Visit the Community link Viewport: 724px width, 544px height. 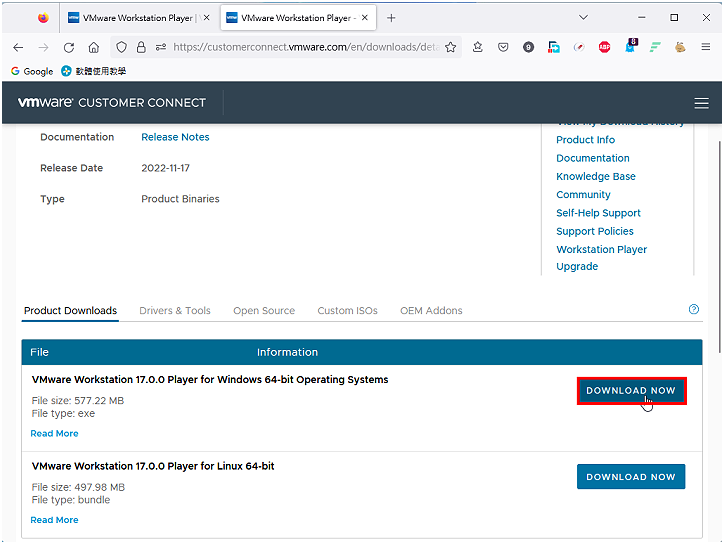coord(583,194)
